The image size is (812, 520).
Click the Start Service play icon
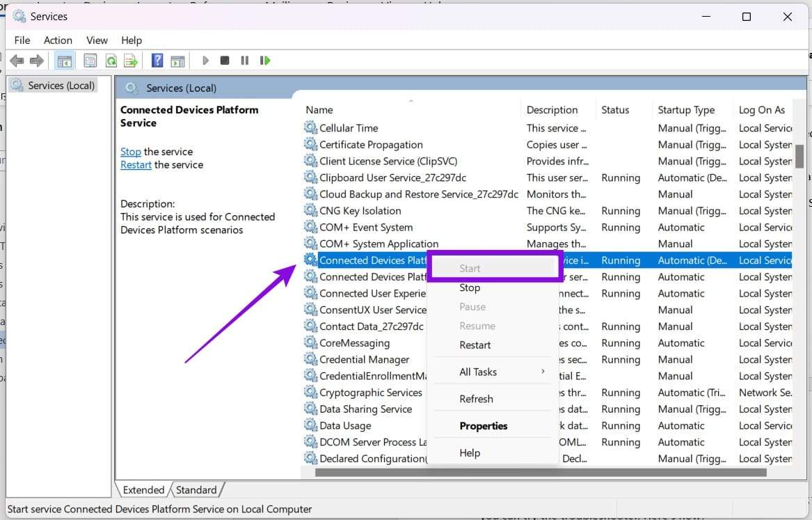click(205, 61)
